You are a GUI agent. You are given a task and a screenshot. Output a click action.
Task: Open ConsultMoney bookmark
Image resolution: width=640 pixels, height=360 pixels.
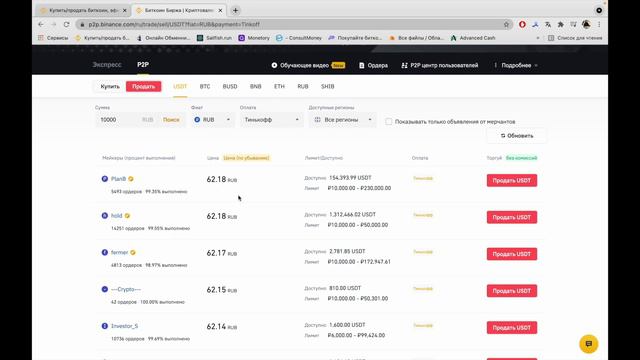point(299,38)
